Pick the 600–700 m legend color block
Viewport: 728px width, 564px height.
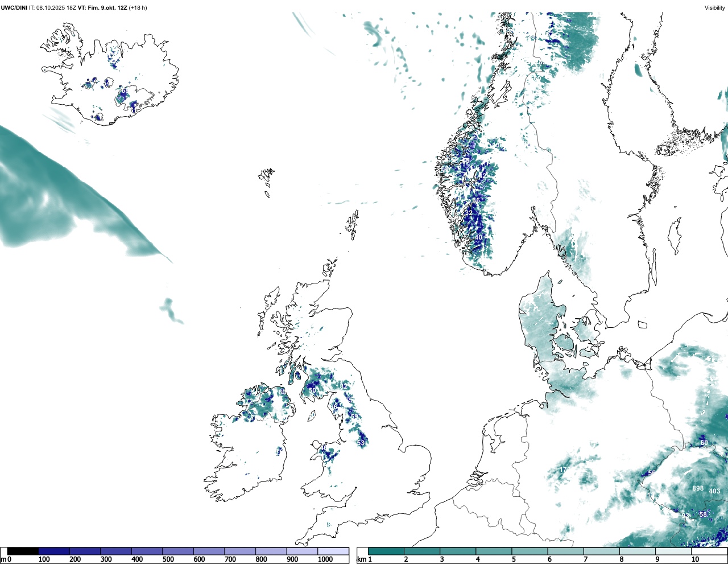209,551
